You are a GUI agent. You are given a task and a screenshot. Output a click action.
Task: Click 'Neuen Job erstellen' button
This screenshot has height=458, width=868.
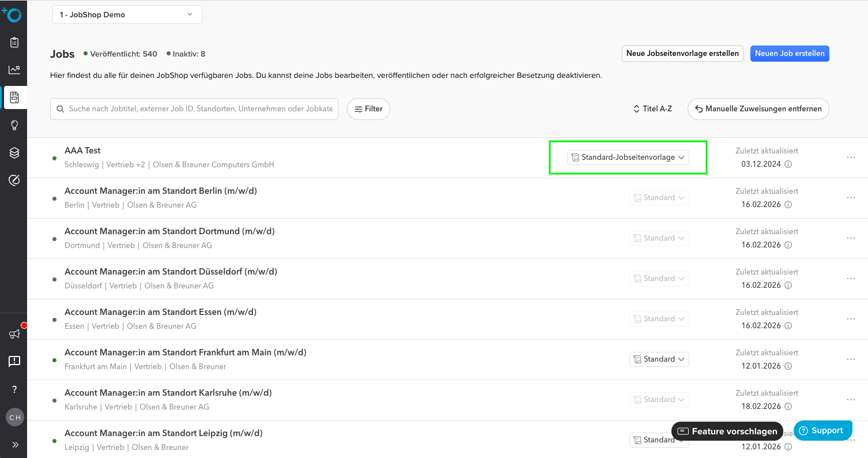[x=789, y=54]
